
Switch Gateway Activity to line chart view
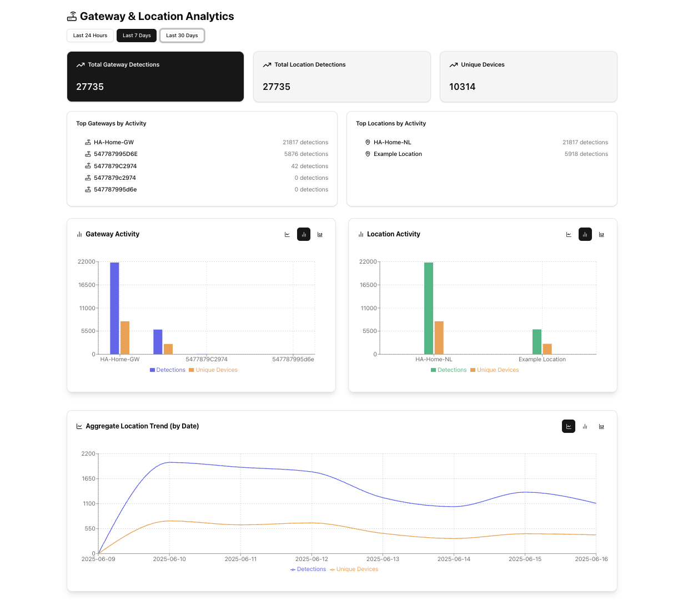[287, 234]
